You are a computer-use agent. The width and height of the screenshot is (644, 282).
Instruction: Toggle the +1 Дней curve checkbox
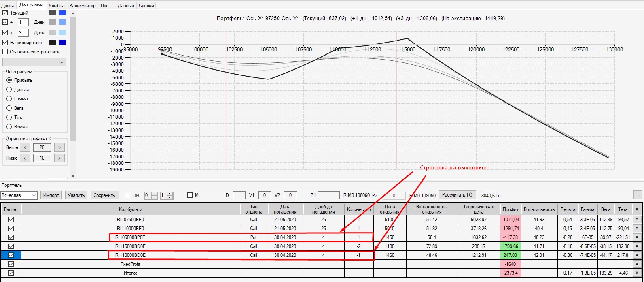[5, 22]
